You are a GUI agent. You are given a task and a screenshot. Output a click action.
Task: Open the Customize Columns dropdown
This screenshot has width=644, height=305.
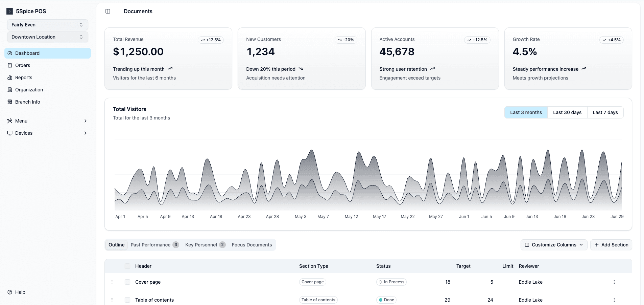point(553,245)
